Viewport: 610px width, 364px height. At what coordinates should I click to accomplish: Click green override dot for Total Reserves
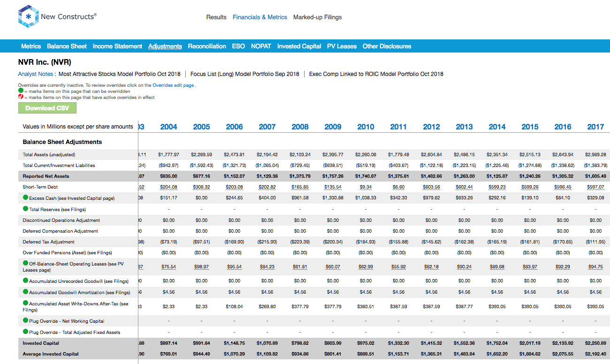click(x=25, y=209)
